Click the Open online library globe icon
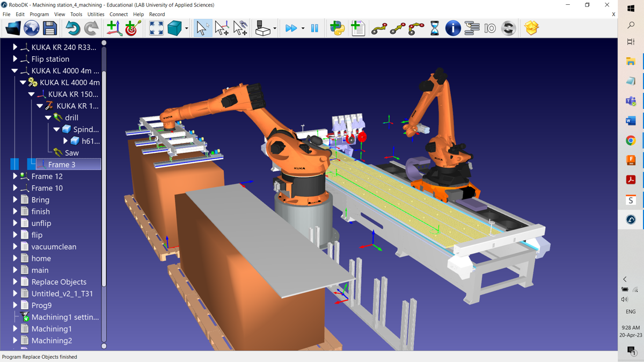644x362 pixels. point(32,28)
